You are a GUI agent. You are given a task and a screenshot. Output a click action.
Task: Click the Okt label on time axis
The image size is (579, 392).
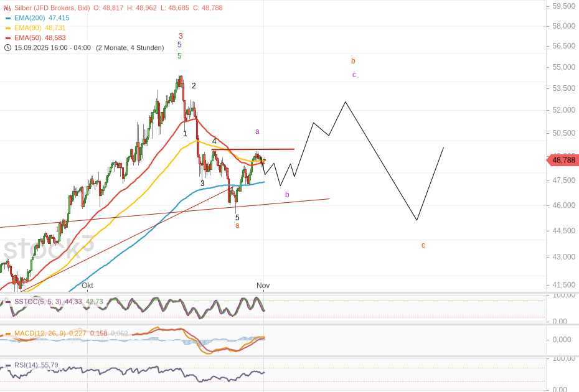click(x=87, y=286)
